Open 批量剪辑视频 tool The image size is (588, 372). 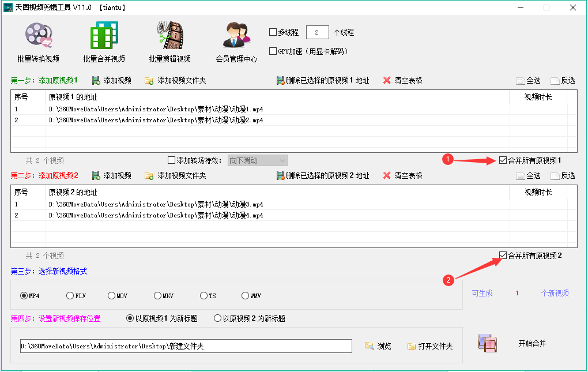(x=170, y=42)
